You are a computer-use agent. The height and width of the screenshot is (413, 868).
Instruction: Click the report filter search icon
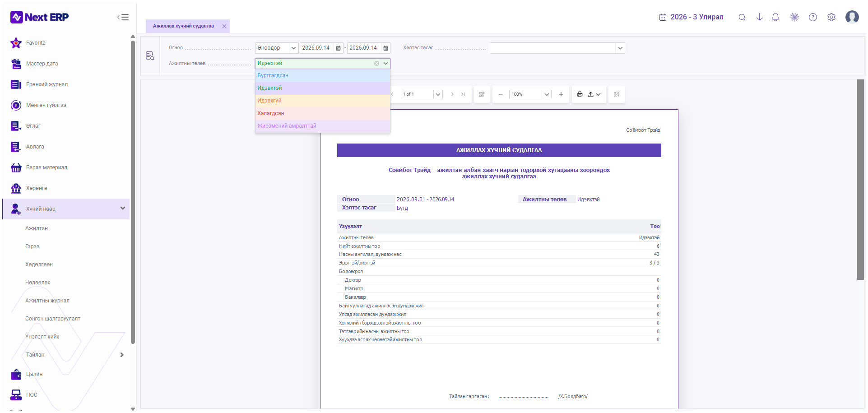click(150, 56)
